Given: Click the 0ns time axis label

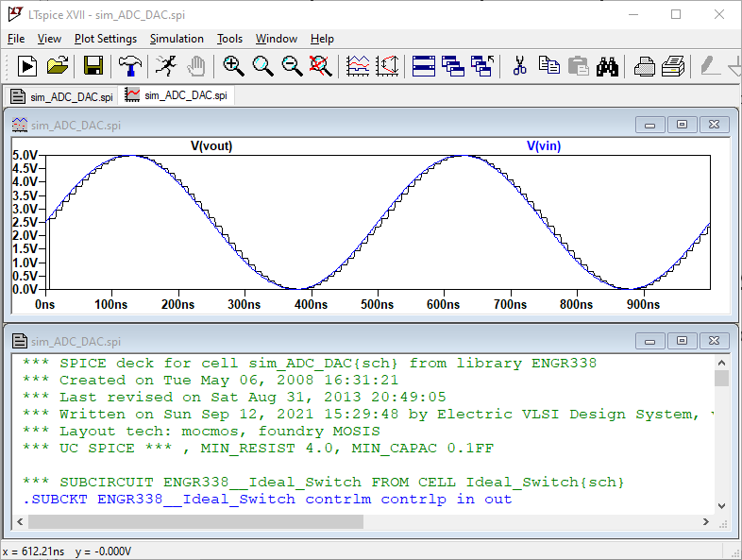Looking at the screenshot, I should click(45, 304).
